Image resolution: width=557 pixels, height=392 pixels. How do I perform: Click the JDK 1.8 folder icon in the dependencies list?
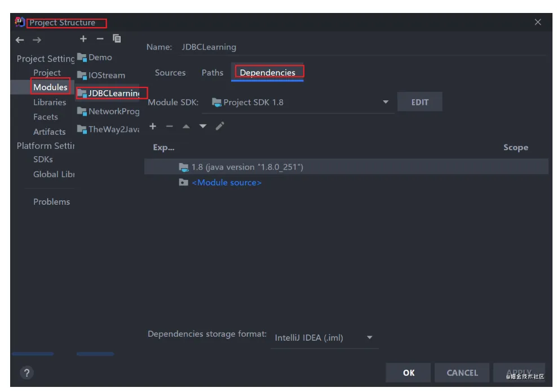[184, 168]
